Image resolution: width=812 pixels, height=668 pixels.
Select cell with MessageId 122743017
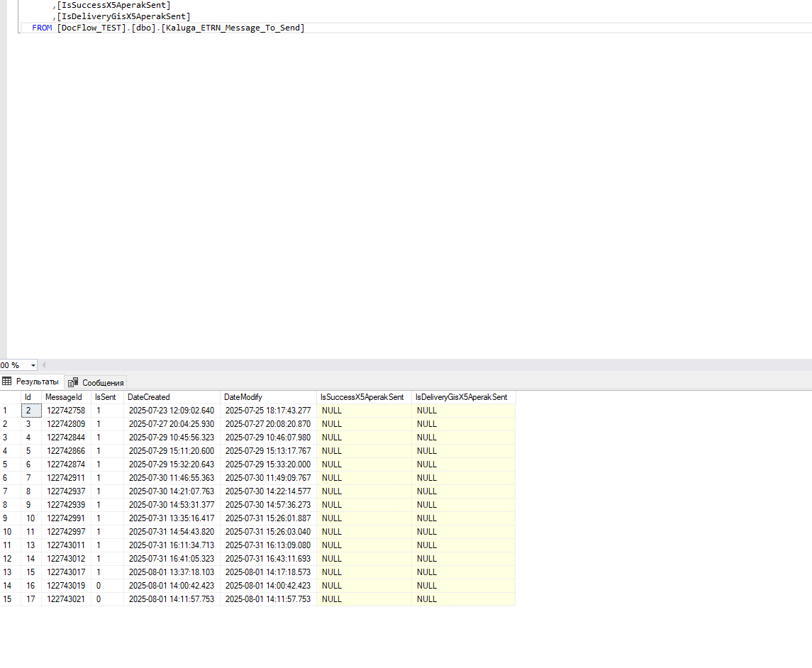pyautogui.click(x=66, y=572)
